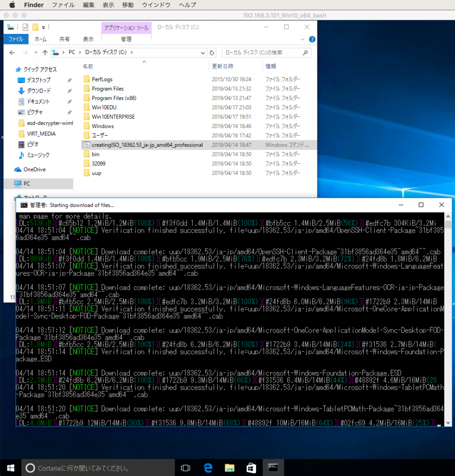Image resolution: width=455 pixels, height=476 pixels.
Task: Switch to the 共有 ribbon tab
Action: [64, 39]
